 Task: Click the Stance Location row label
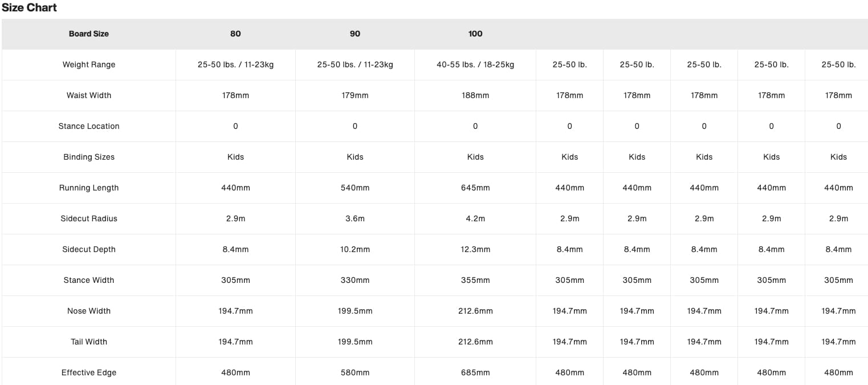pos(89,126)
